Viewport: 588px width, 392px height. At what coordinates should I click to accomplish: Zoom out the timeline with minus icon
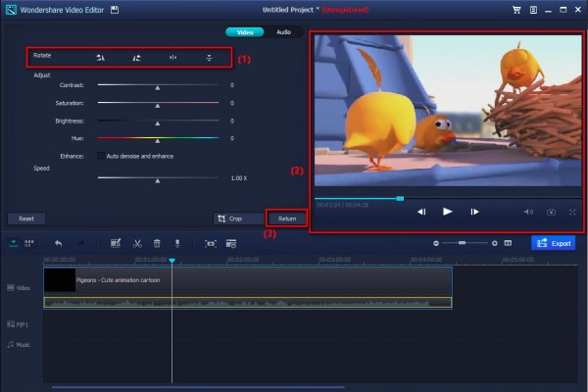(x=436, y=243)
